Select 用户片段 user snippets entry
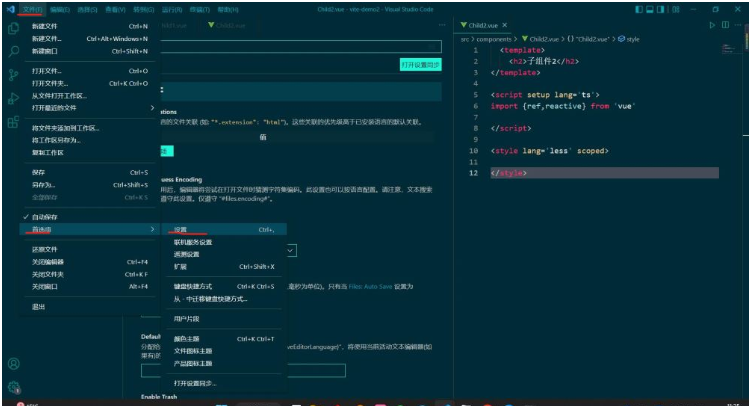 pyautogui.click(x=224, y=319)
